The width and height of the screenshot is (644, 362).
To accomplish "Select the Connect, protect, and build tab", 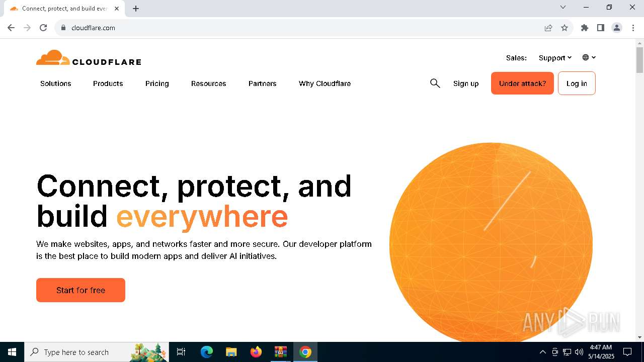I will point(64,9).
